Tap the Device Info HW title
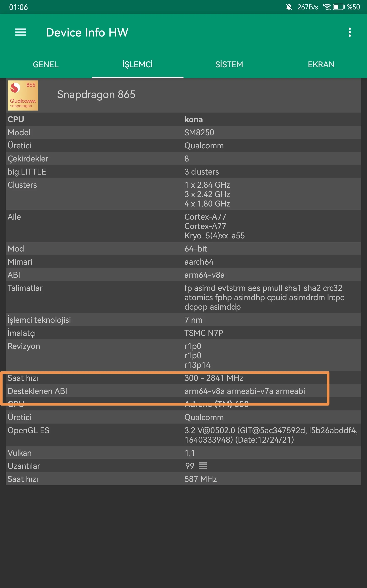The height and width of the screenshot is (588, 367). pos(87,32)
